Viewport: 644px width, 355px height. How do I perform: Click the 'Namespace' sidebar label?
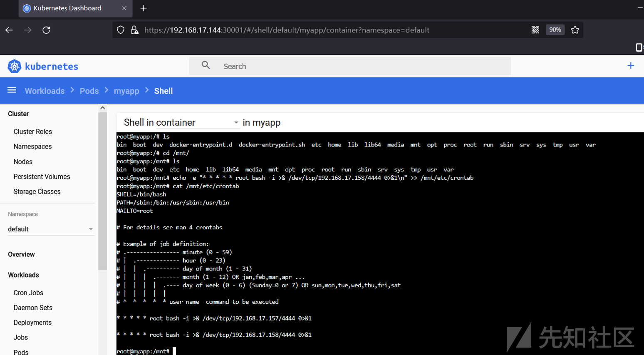[x=23, y=214]
